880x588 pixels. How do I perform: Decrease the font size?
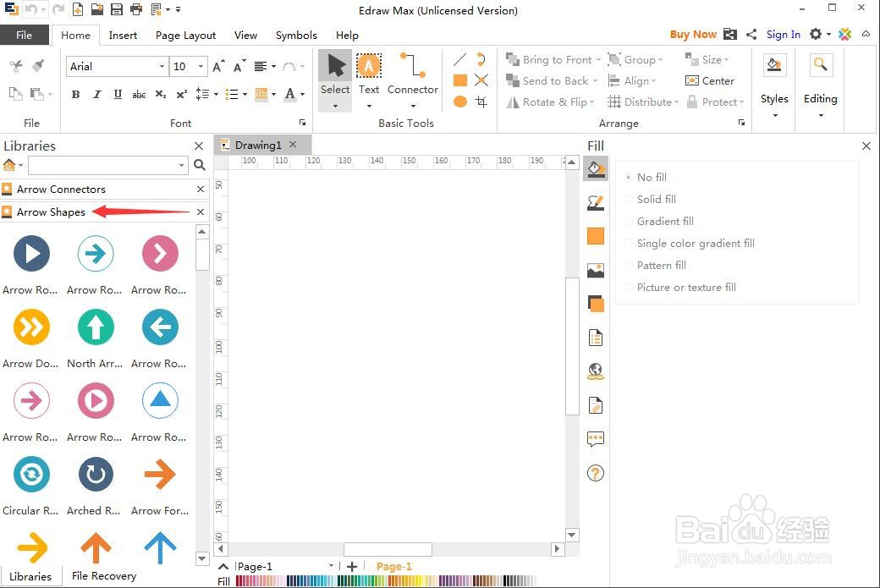pos(239,66)
